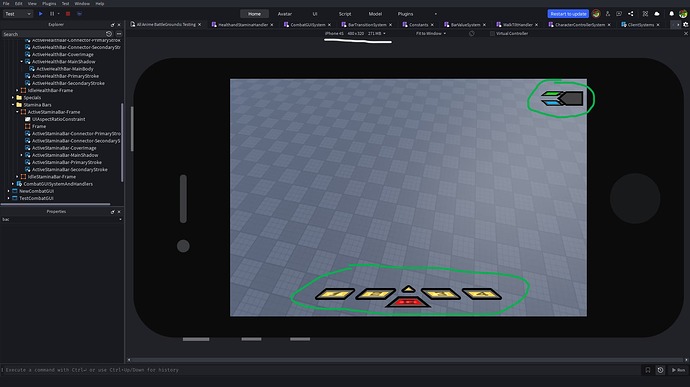Open the Window menu
Image resolution: width=690 pixels, height=387 pixels.
point(82,4)
